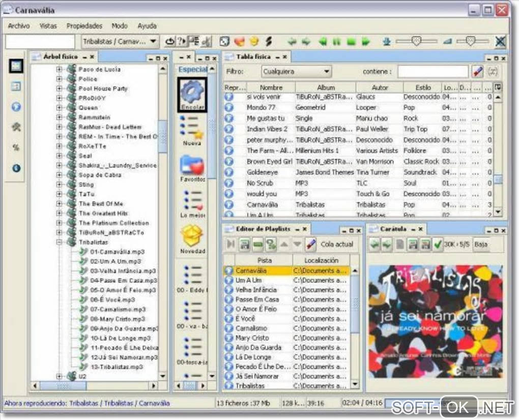Open the Nueva playlist icon

(192, 131)
